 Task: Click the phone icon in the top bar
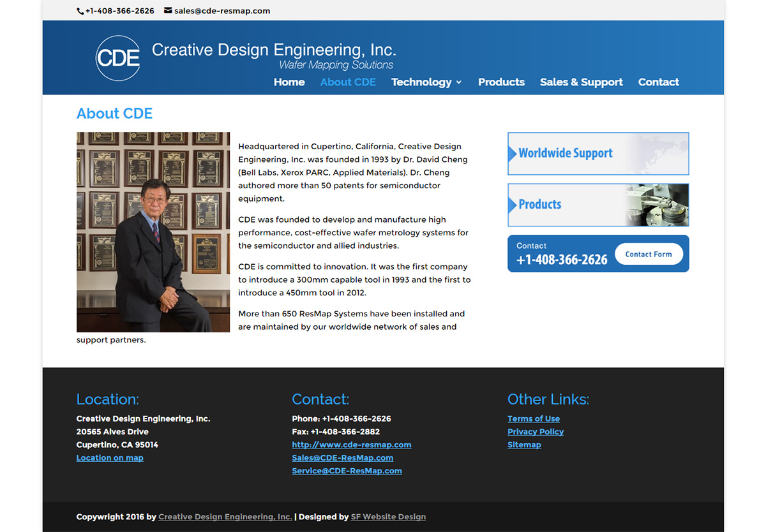click(x=79, y=10)
